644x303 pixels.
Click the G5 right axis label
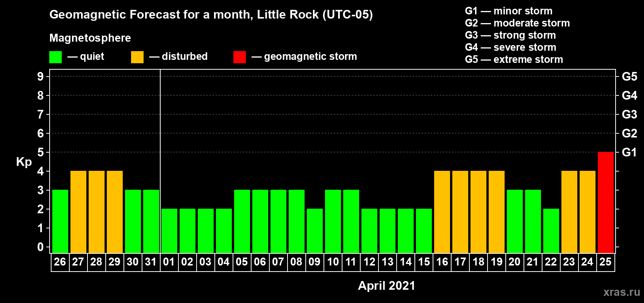pyautogui.click(x=629, y=77)
